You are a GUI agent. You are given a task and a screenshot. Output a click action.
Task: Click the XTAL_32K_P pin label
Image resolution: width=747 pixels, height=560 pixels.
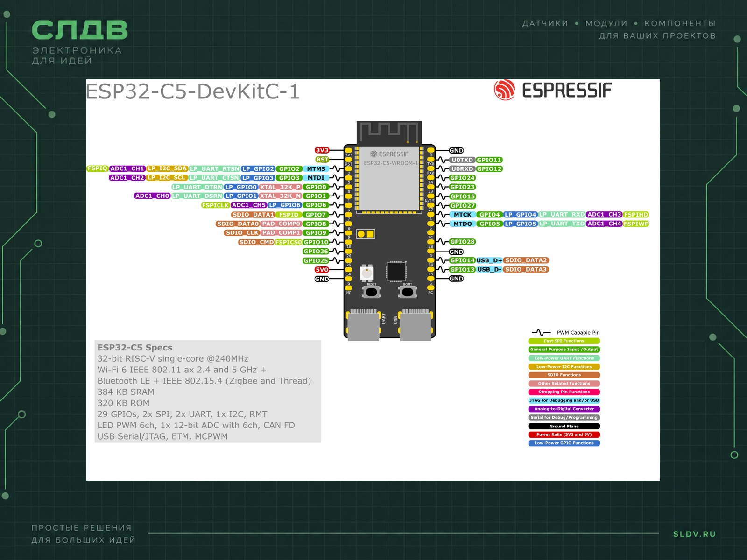[280, 187]
